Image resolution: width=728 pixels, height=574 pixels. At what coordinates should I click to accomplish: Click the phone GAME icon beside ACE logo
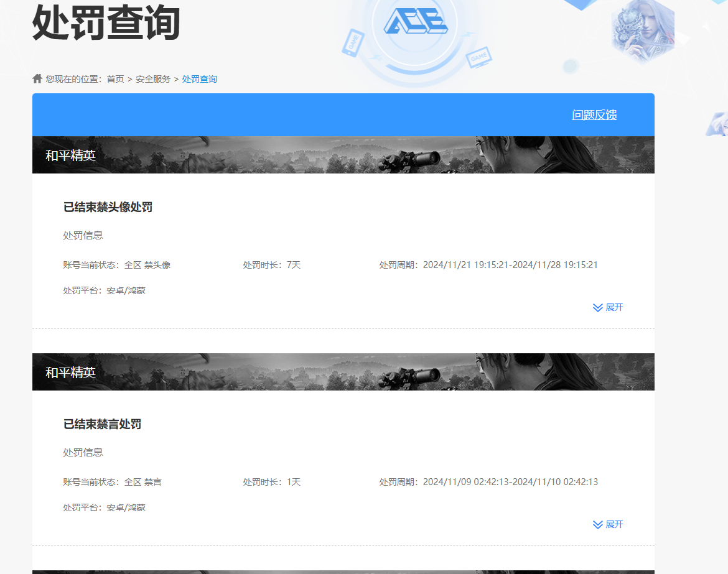click(x=353, y=44)
